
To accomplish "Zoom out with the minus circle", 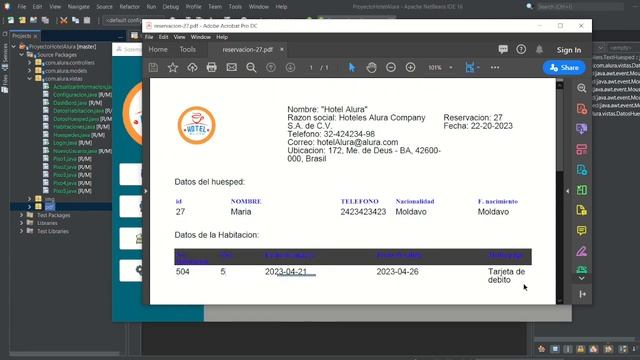I will (391, 67).
